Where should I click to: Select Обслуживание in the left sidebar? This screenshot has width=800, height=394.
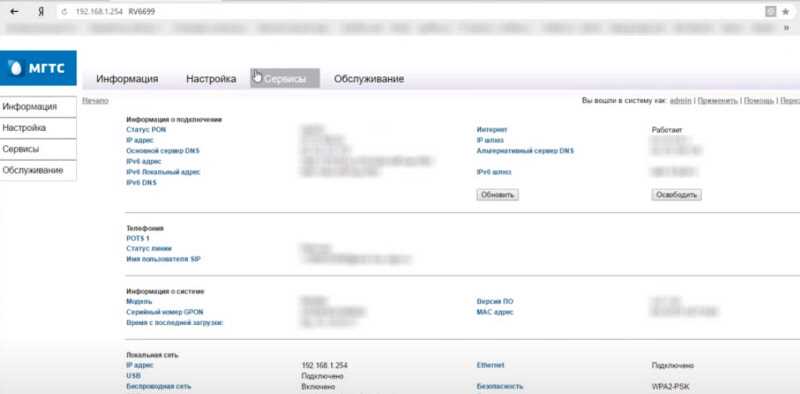pyautogui.click(x=38, y=170)
